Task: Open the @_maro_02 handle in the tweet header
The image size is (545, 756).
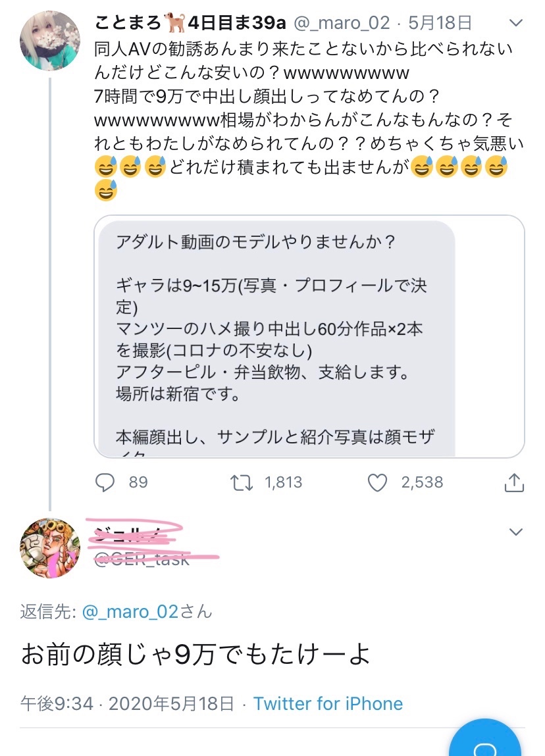Action: 342,22
